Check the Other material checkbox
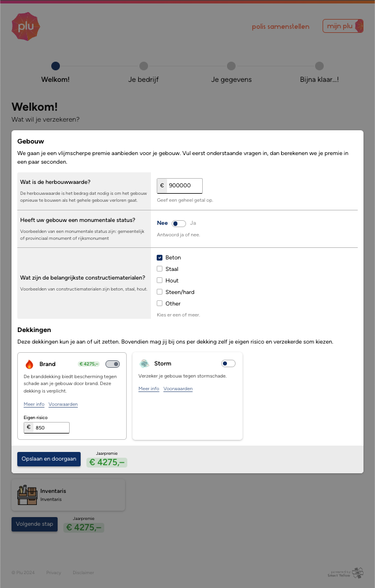This screenshot has width=375, height=588. coord(160,303)
